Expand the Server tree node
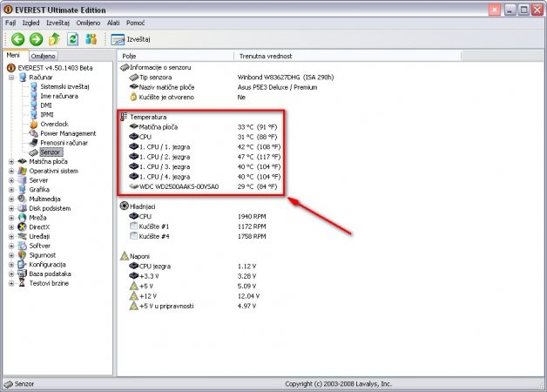Viewport: 547px width, 392px height. point(11,180)
